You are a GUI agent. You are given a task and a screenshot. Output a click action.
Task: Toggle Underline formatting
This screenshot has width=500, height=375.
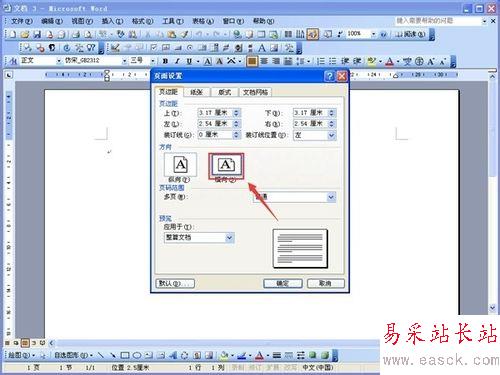tap(189, 61)
